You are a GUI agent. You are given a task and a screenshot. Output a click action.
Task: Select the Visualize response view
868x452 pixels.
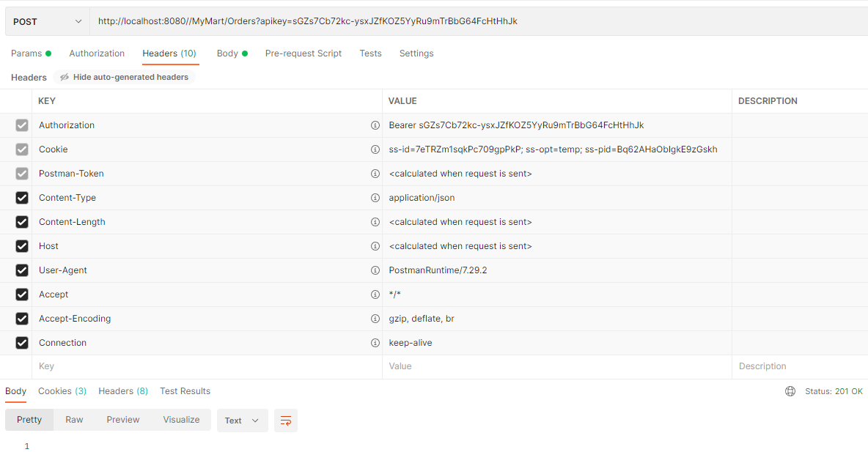point(181,420)
